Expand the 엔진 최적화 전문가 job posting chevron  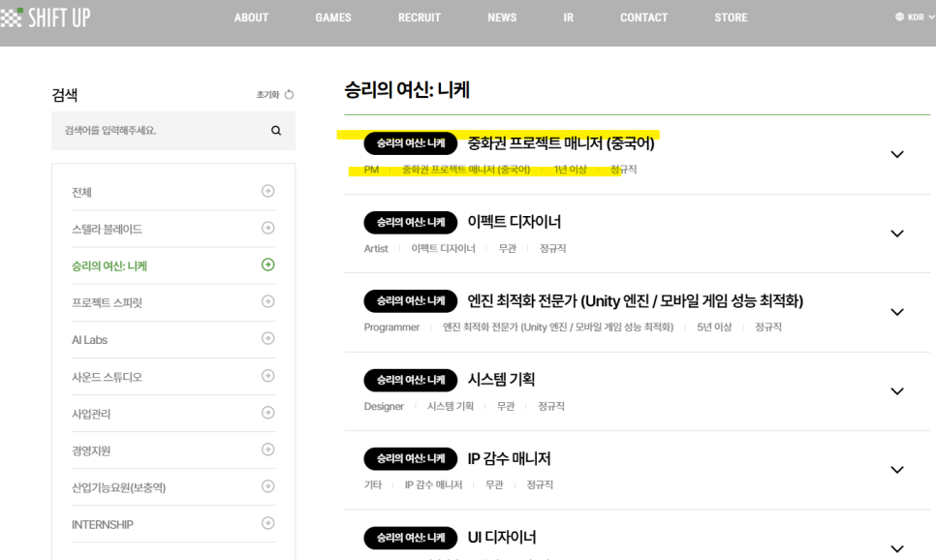click(x=896, y=312)
